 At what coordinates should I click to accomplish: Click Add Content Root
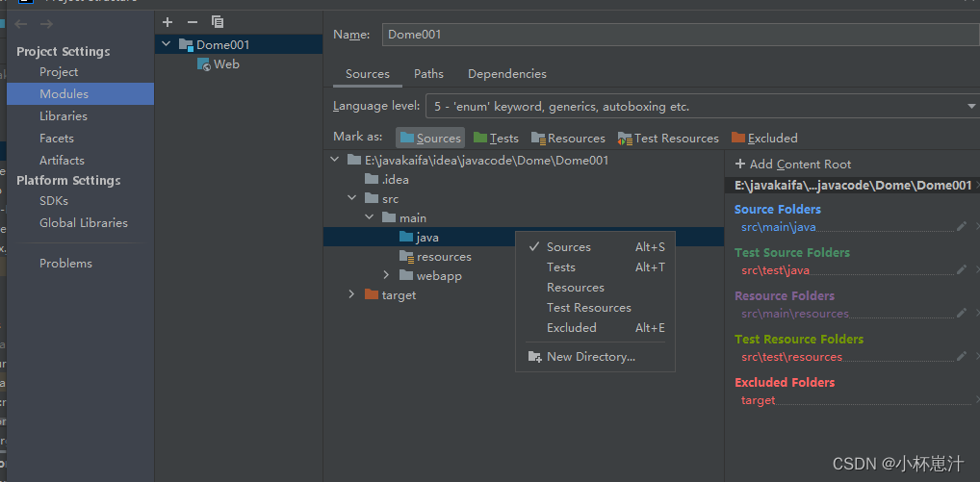pos(793,165)
